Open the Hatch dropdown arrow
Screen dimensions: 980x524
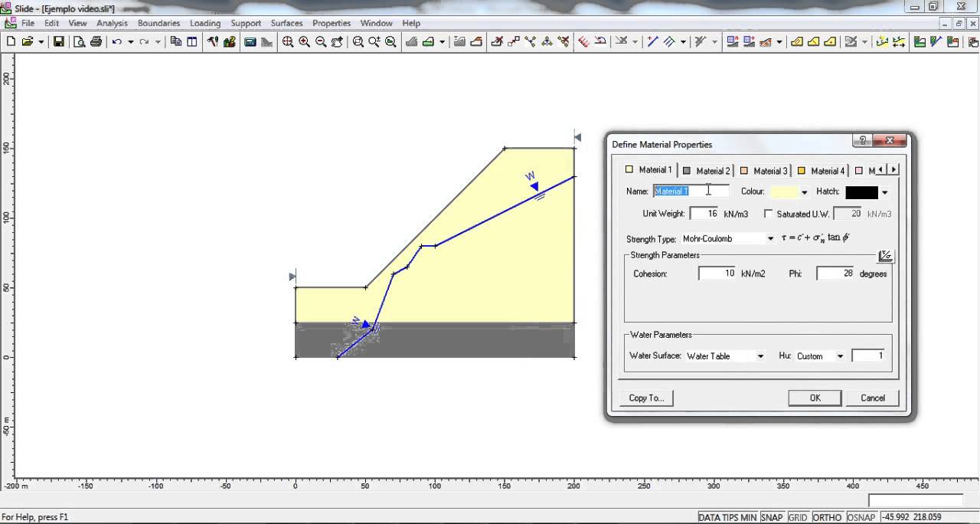(x=885, y=192)
